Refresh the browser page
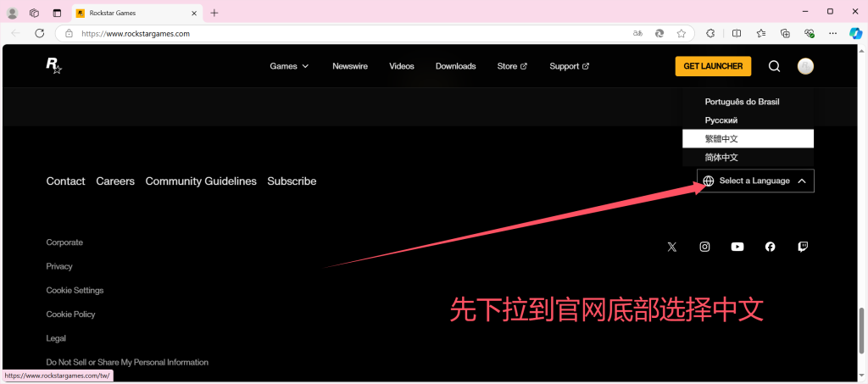868x384 pixels. [x=39, y=33]
